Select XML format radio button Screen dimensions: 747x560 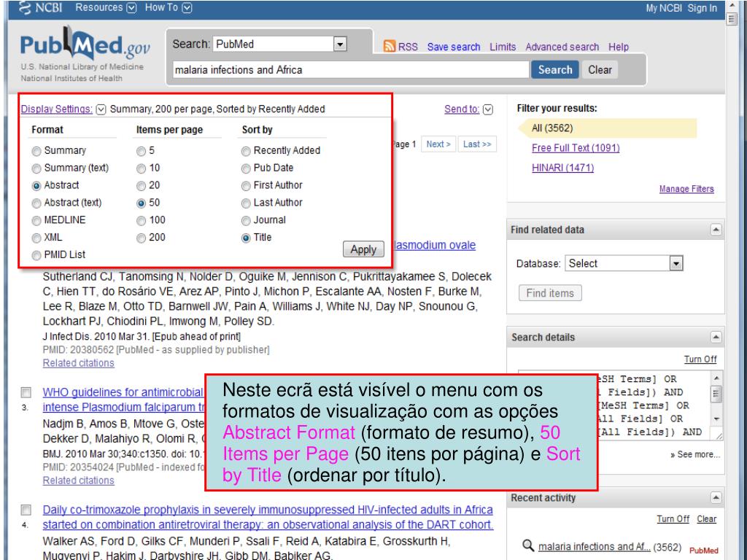pos(36,238)
